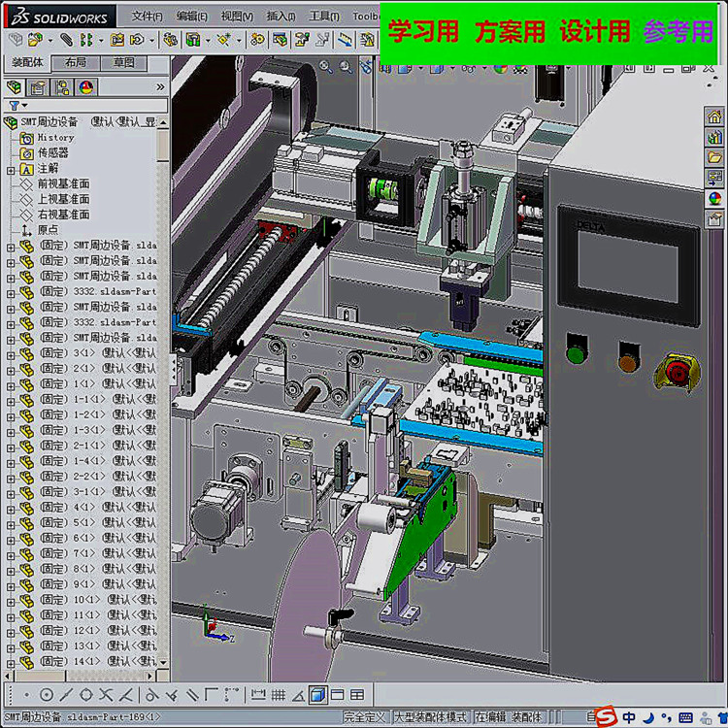Open Appearances color ball in task pane

tap(714, 198)
